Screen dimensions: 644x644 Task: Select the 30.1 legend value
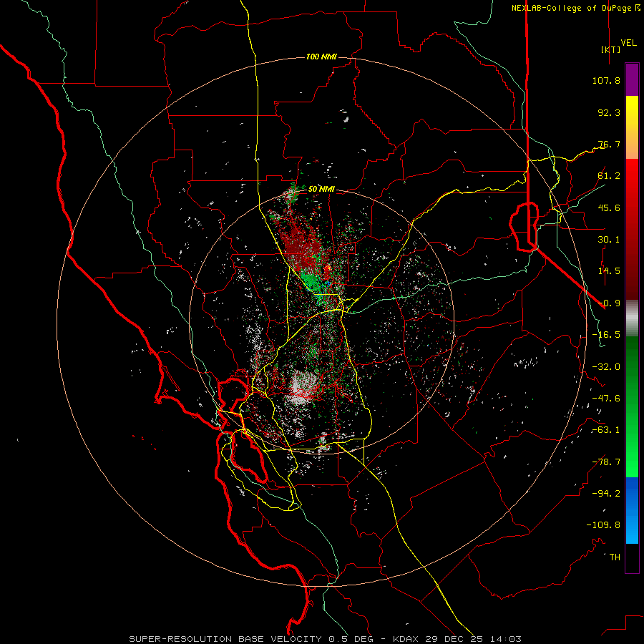(609, 240)
